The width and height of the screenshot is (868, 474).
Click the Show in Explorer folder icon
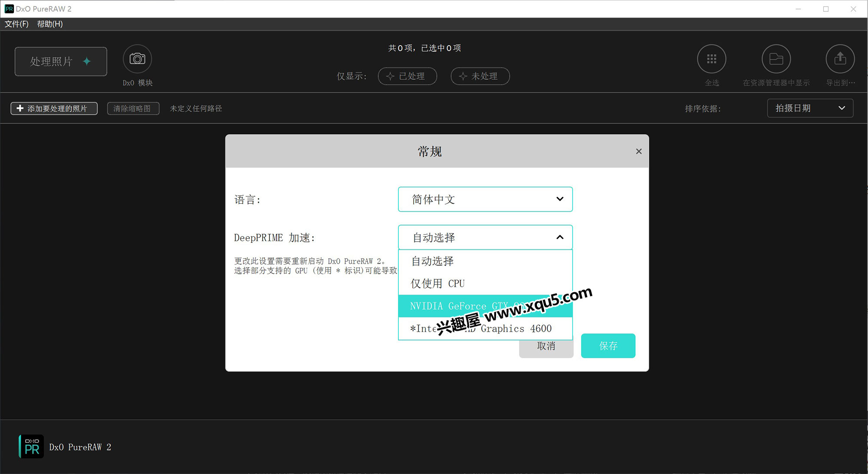click(776, 59)
